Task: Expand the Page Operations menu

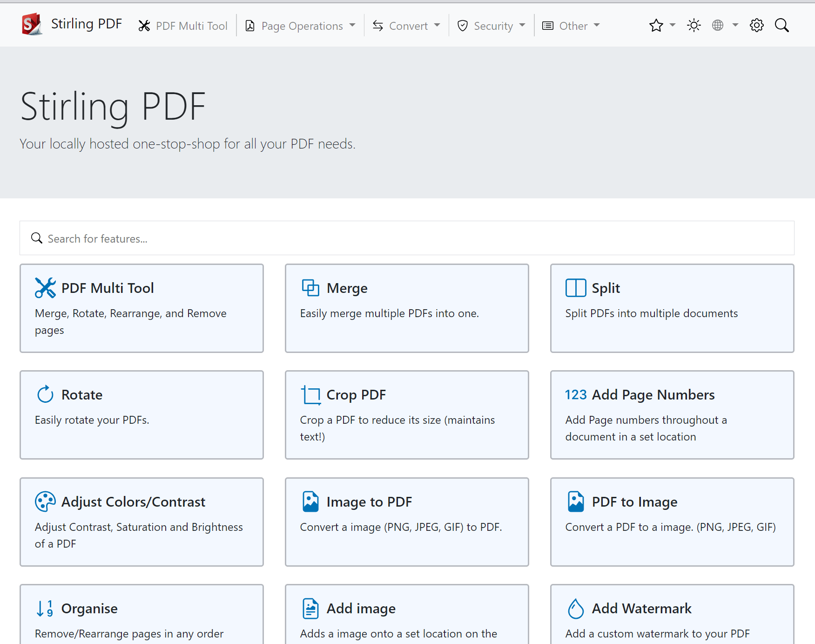Action: tap(300, 26)
